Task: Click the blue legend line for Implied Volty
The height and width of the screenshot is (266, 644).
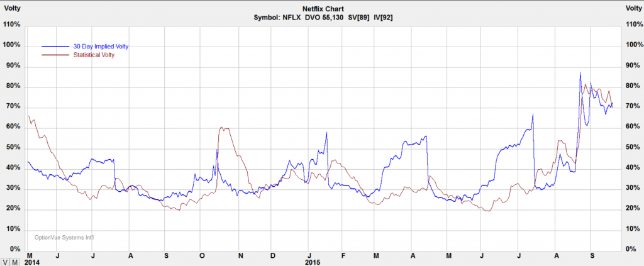Action: click(x=55, y=47)
